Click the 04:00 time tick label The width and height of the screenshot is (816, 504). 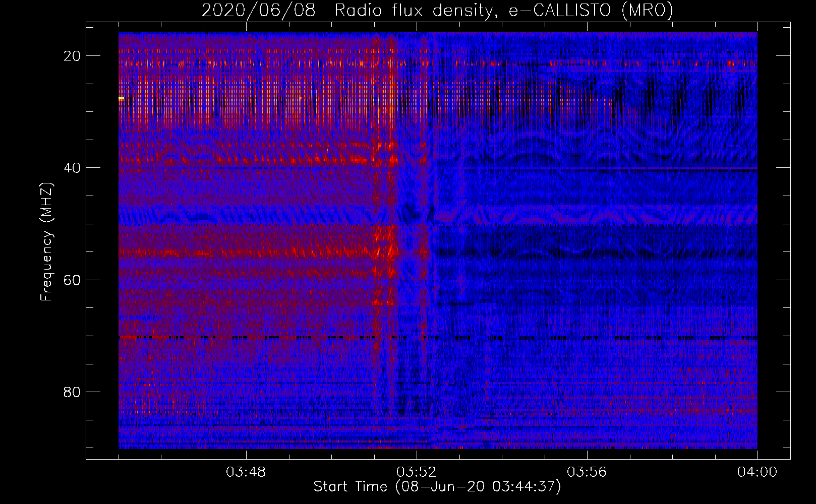[757, 472]
